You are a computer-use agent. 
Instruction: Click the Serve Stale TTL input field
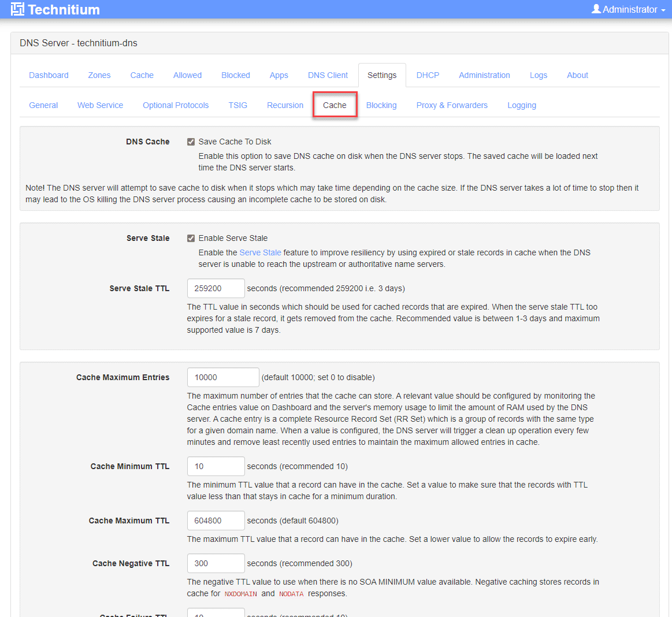(216, 288)
